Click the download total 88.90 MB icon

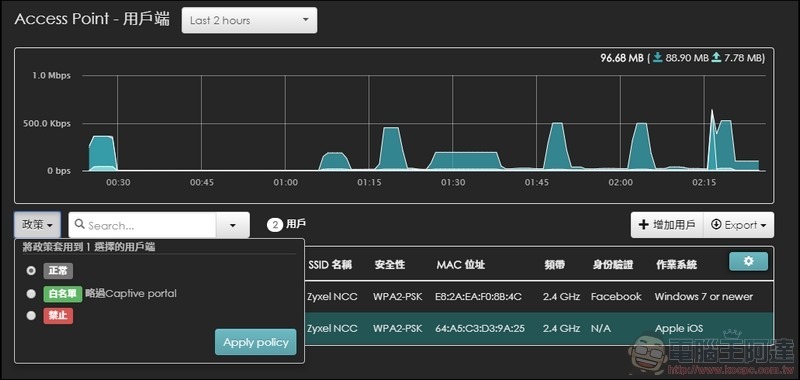point(658,58)
